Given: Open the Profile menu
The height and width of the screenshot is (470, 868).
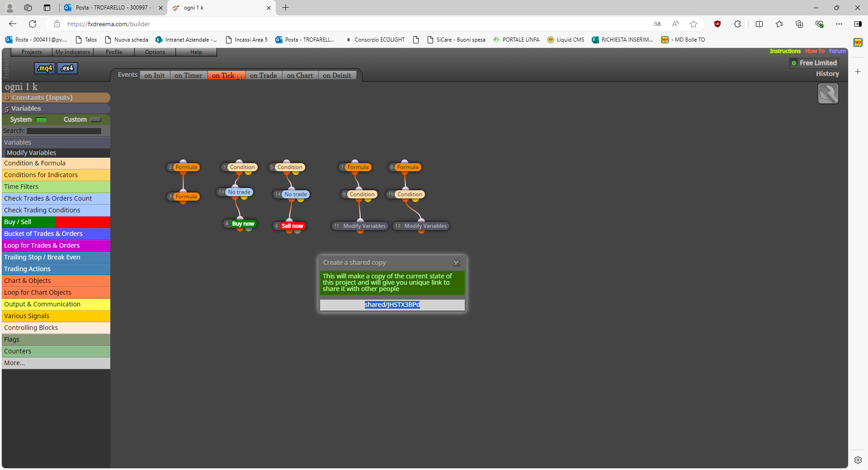Looking at the screenshot, I should (x=114, y=52).
